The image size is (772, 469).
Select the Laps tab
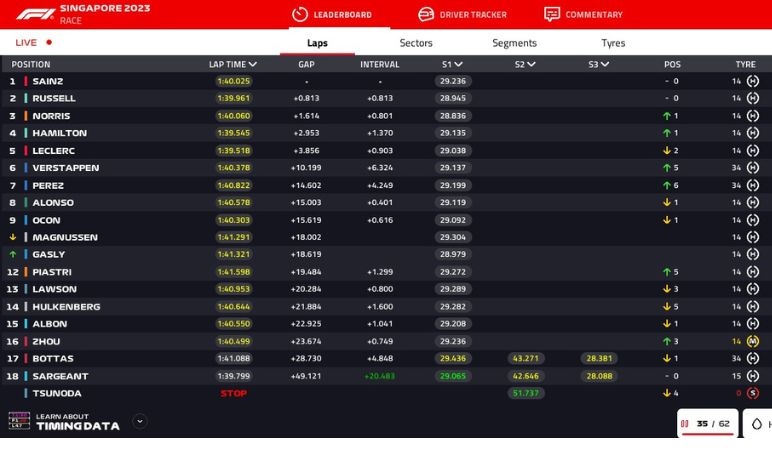point(317,43)
